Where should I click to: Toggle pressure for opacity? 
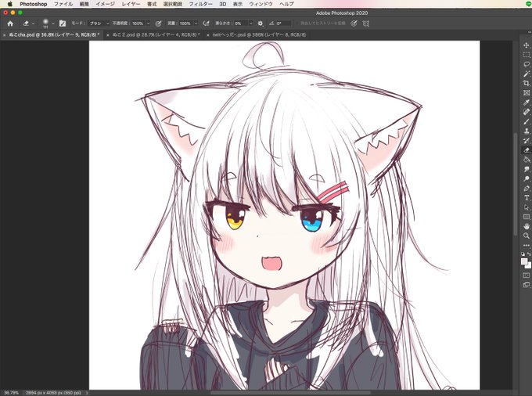[x=158, y=23]
